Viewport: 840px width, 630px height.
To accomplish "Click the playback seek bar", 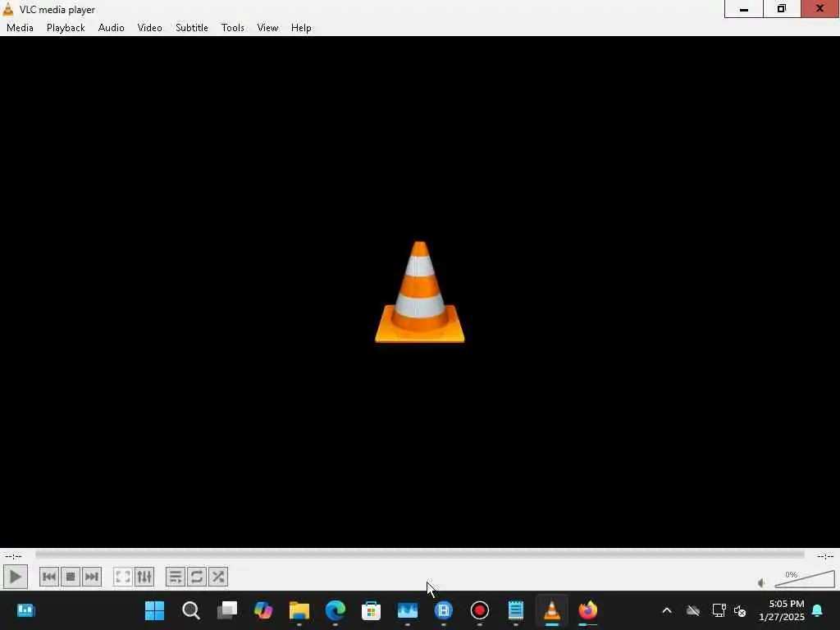I will click(419, 555).
